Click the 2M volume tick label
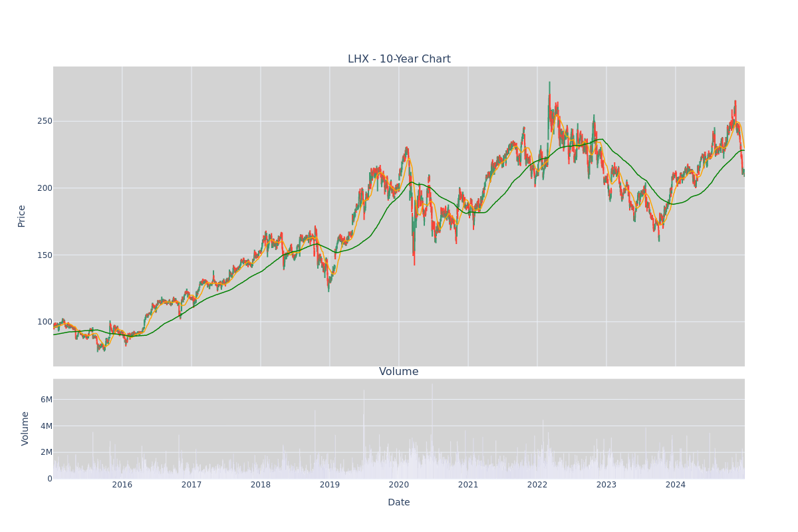This screenshot has width=798, height=532. [x=47, y=452]
